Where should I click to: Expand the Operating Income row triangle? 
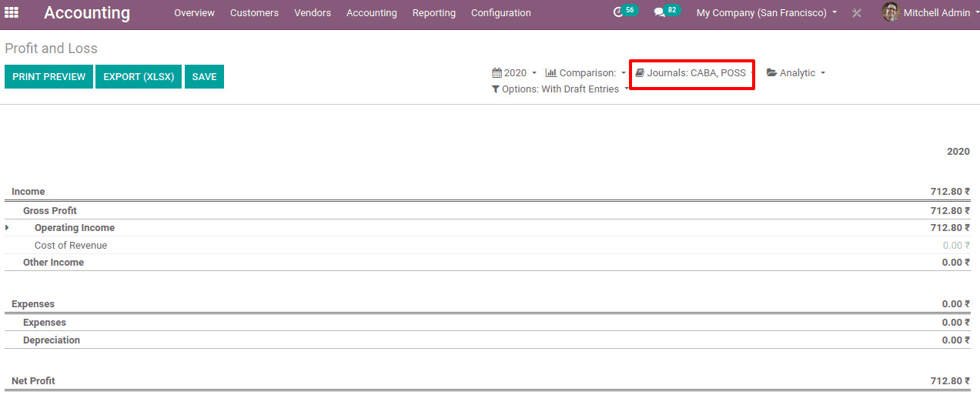point(8,227)
